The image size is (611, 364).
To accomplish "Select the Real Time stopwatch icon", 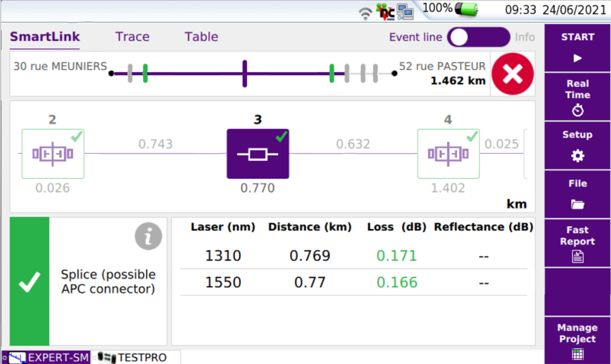I will click(x=576, y=109).
